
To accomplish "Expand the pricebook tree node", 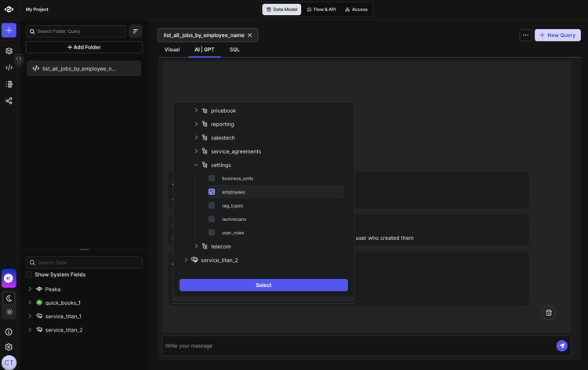I will (x=196, y=111).
